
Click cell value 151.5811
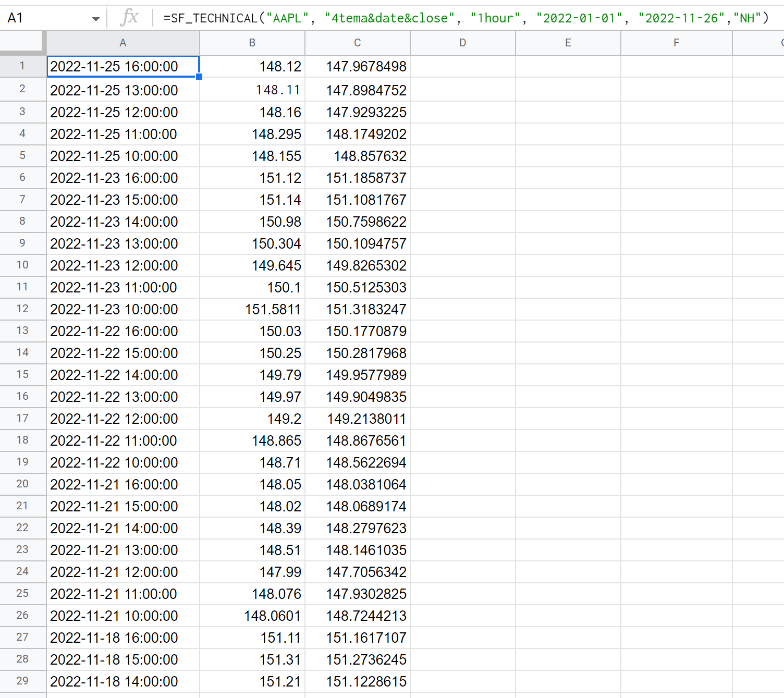(x=252, y=309)
